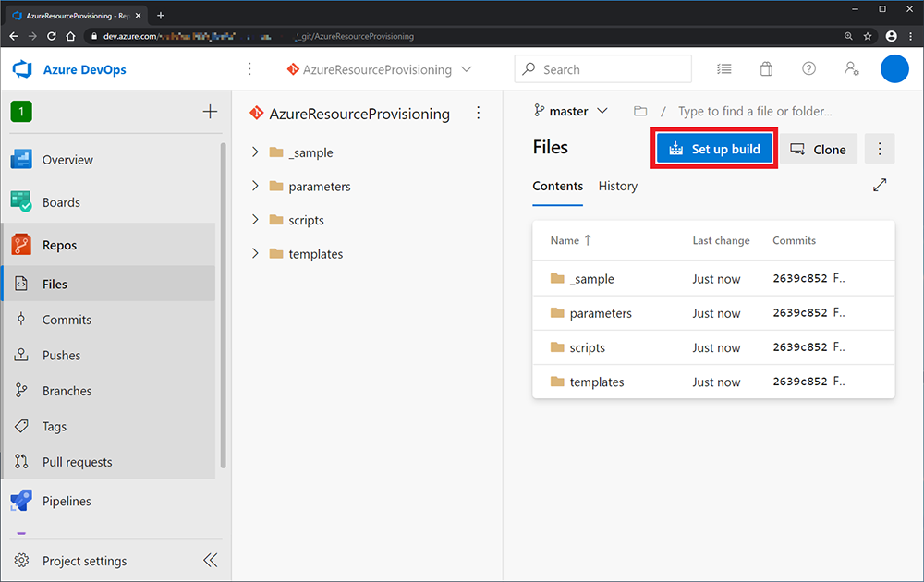Sort by the Name column header
This screenshot has height=582, width=924.
point(570,240)
